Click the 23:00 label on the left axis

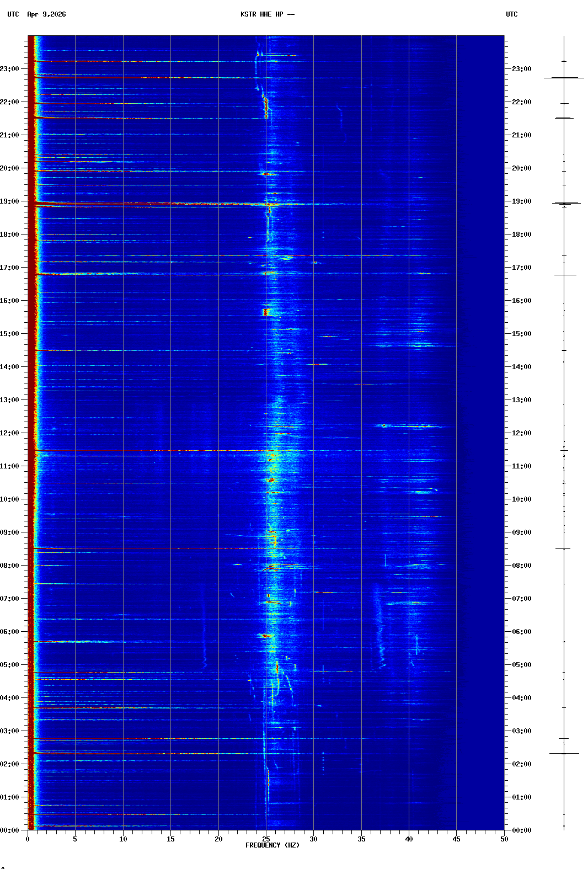(x=10, y=69)
